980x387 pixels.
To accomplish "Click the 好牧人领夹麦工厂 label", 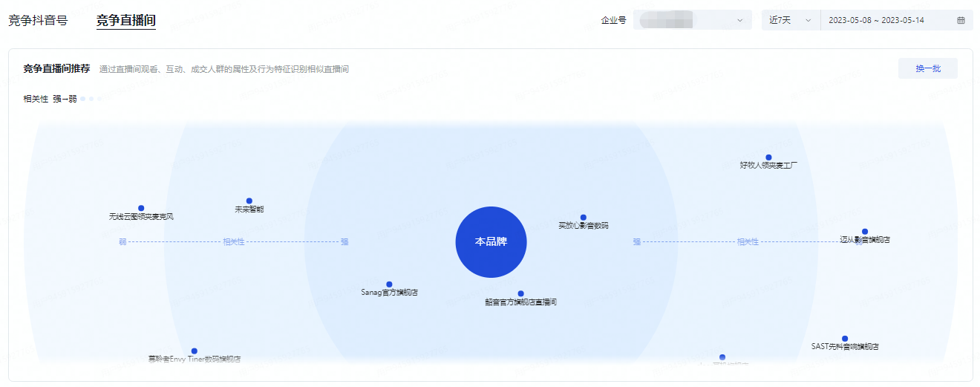I will (x=768, y=166).
